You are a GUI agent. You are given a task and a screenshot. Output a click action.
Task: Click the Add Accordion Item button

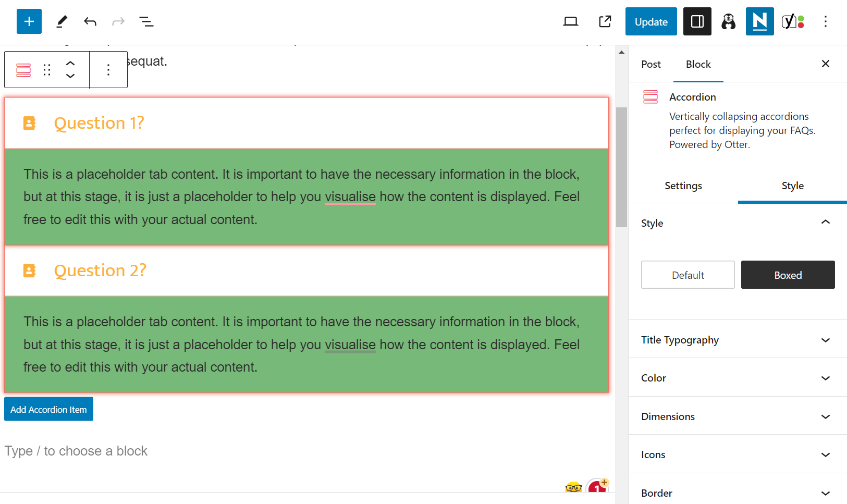[x=48, y=409]
